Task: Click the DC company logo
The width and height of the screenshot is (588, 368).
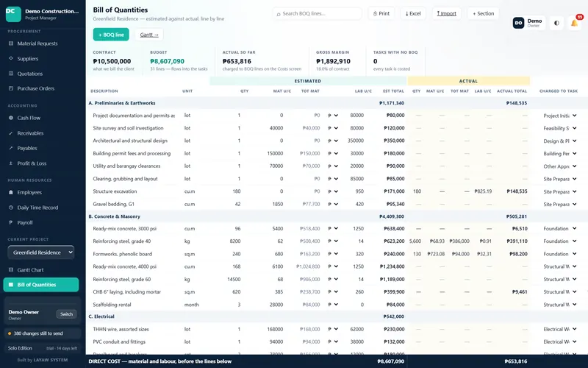Action: coord(13,14)
